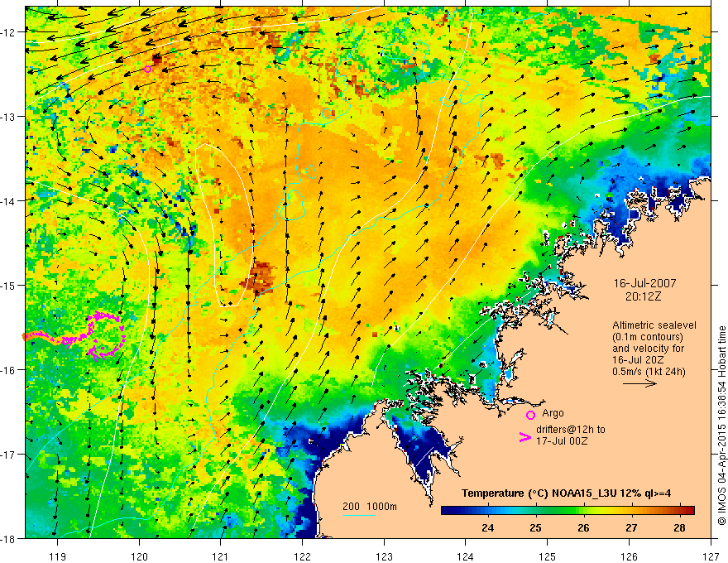Click the 123 longitude axis label
The image size is (728, 563).
pos(384,556)
